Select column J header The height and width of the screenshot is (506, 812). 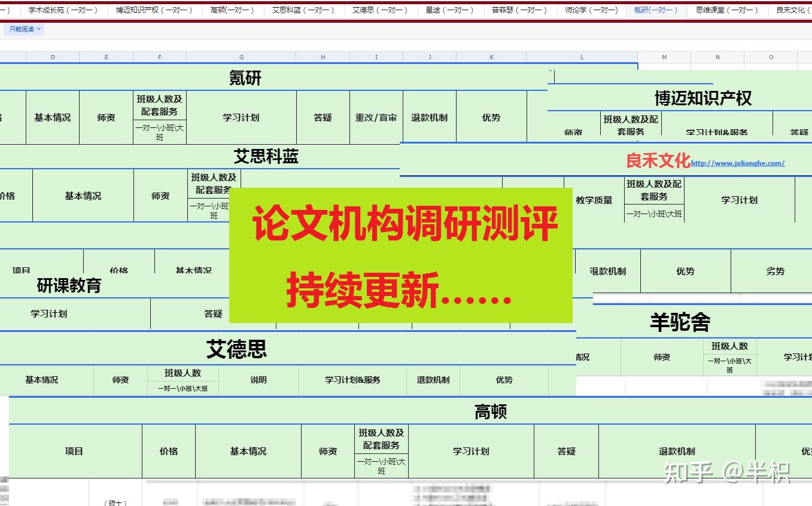tap(430, 57)
